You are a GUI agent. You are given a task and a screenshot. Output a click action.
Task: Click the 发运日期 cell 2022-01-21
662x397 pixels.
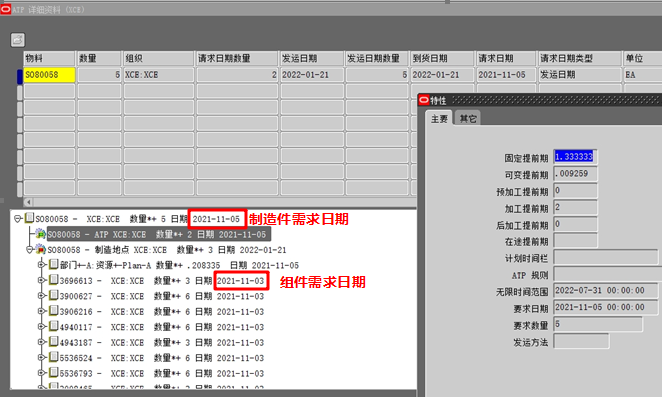312,75
